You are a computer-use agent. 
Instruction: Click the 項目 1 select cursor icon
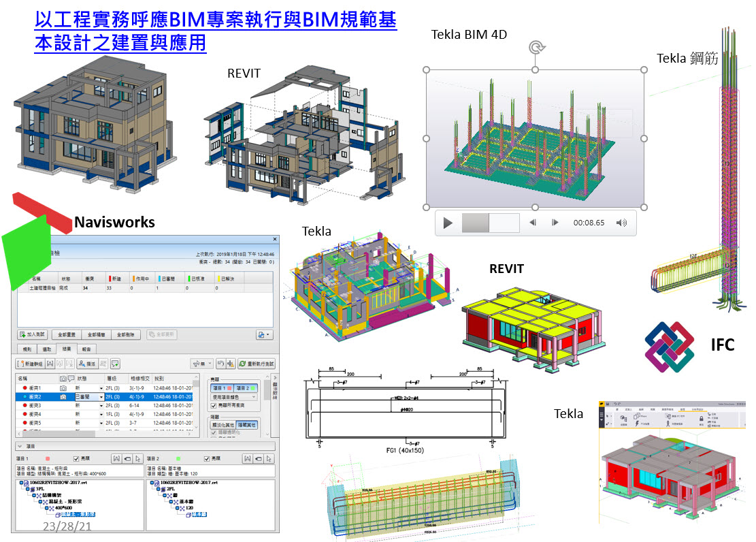coord(138,458)
